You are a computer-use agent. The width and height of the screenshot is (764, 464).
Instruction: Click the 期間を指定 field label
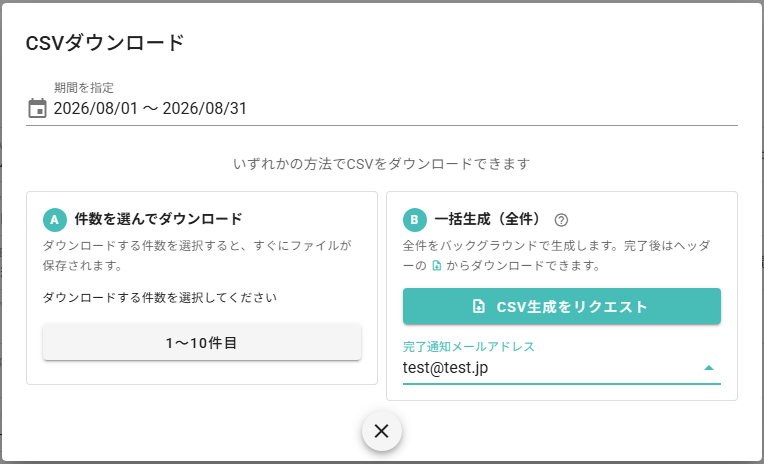click(x=84, y=88)
